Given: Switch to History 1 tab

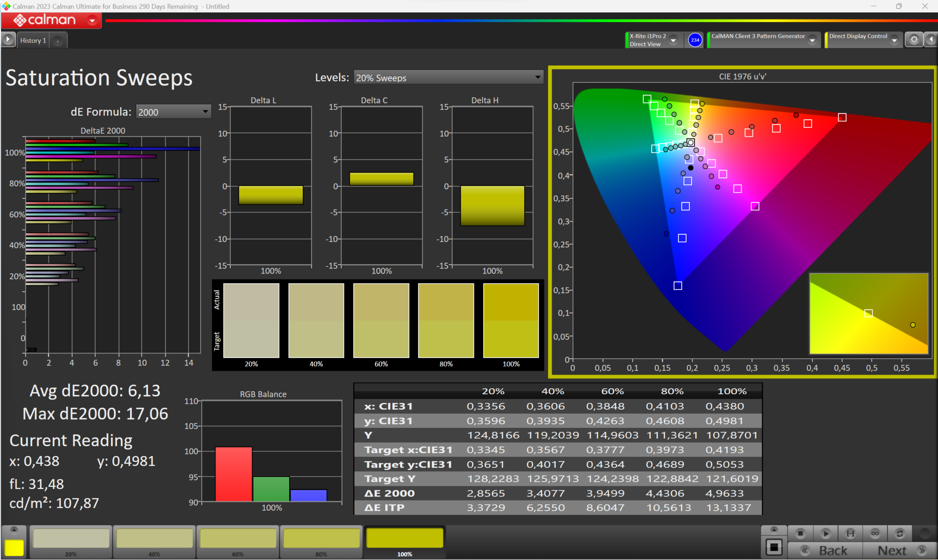Looking at the screenshot, I should pyautogui.click(x=33, y=41).
